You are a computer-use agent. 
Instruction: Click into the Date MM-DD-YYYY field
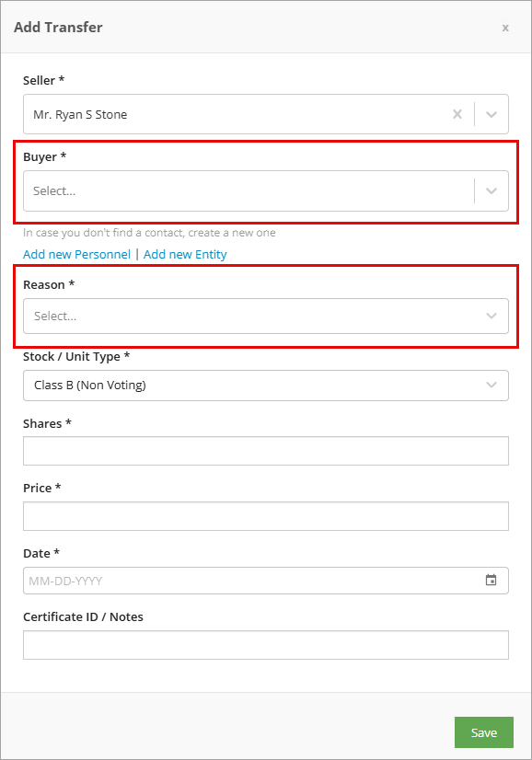pos(266,581)
